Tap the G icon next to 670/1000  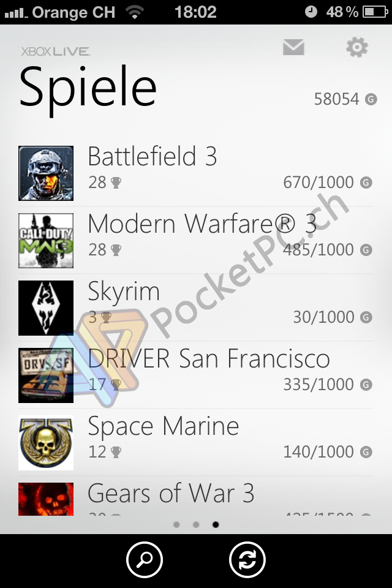click(x=366, y=183)
